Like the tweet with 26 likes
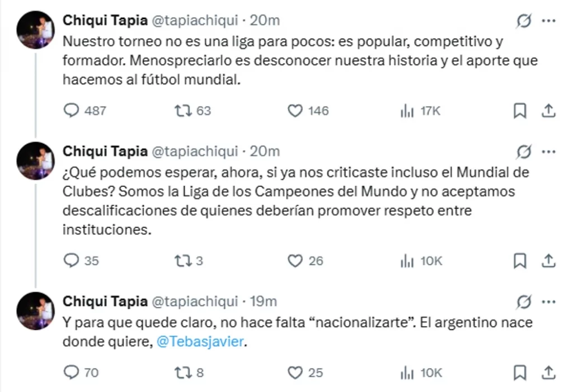Image resolution: width=573 pixels, height=392 pixels. tap(295, 261)
